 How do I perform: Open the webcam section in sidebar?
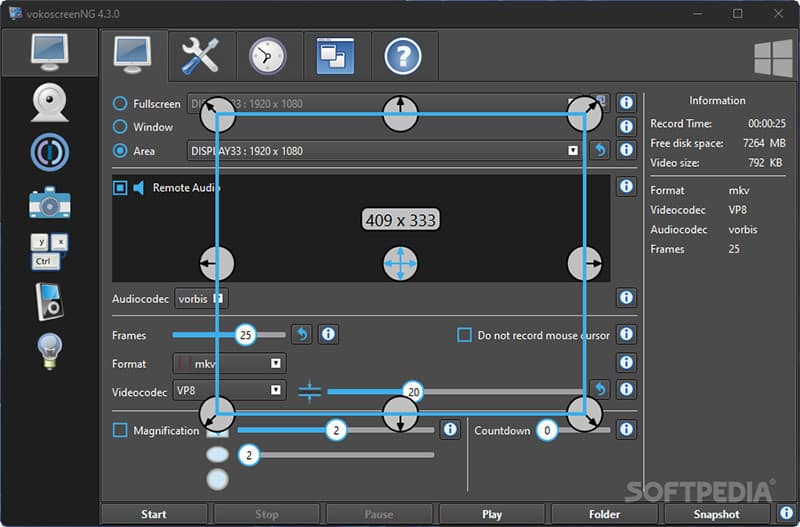pyautogui.click(x=49, y=102)
